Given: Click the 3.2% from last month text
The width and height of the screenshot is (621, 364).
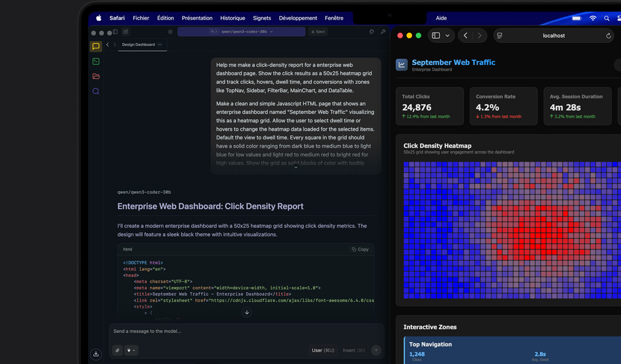Looking at the screenshot, I should 573,116.
